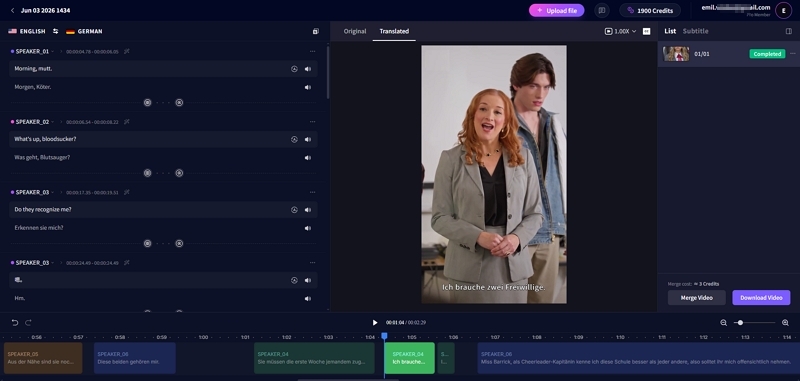This screenshot has height=381, width=800.
Task: Select the 'Diese beiden gehören mir.' timeline clip
Action: coord(135,358)
